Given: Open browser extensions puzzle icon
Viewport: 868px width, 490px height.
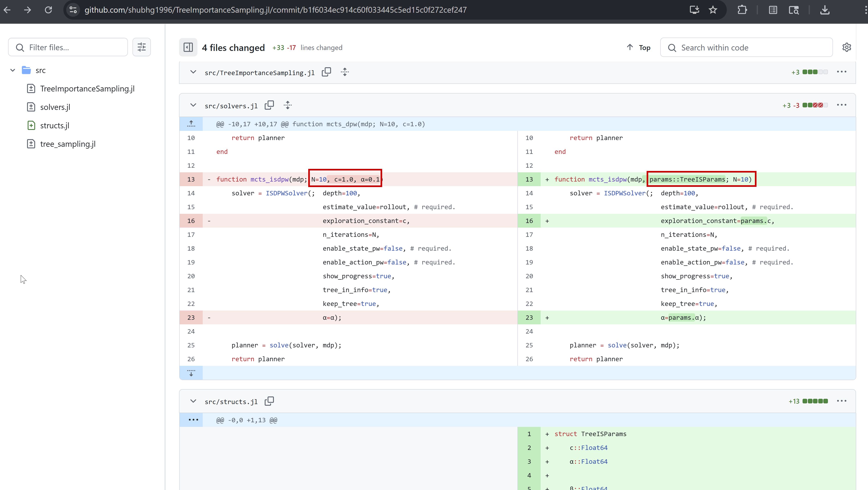Looking at the screenshot, I should click(742, 10).
